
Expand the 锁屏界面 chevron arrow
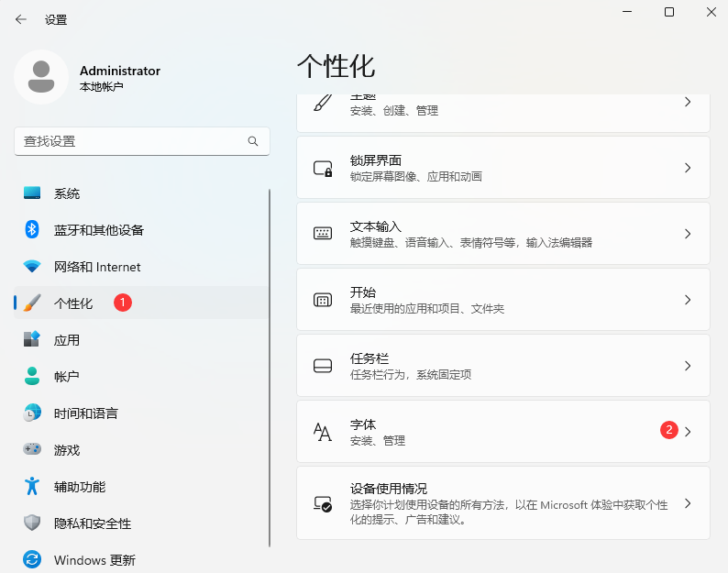tap(688, 169)
